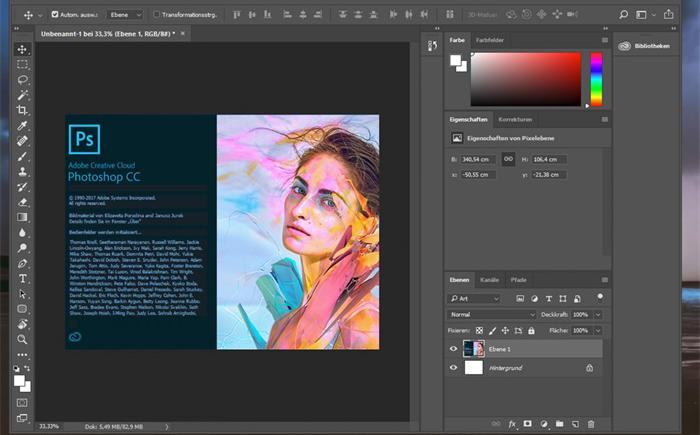700x435 pixels.
Task: Open the search icon in options bar
Action: [623, 15]
